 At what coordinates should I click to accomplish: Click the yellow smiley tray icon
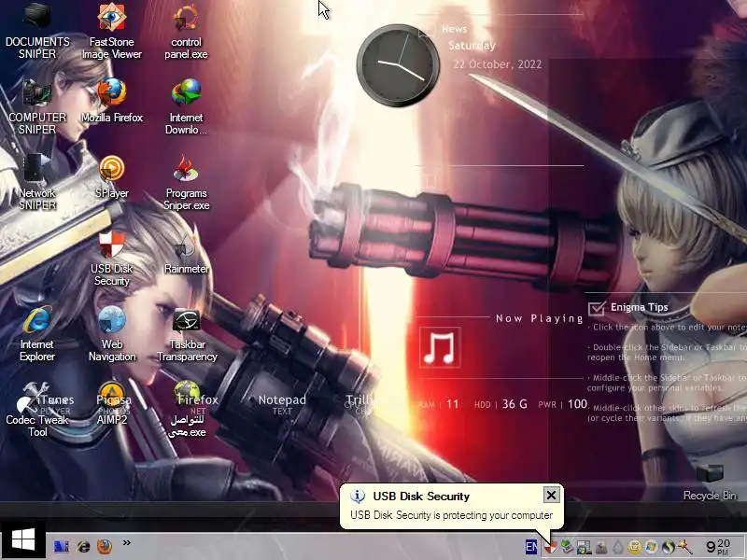(635, 547)
